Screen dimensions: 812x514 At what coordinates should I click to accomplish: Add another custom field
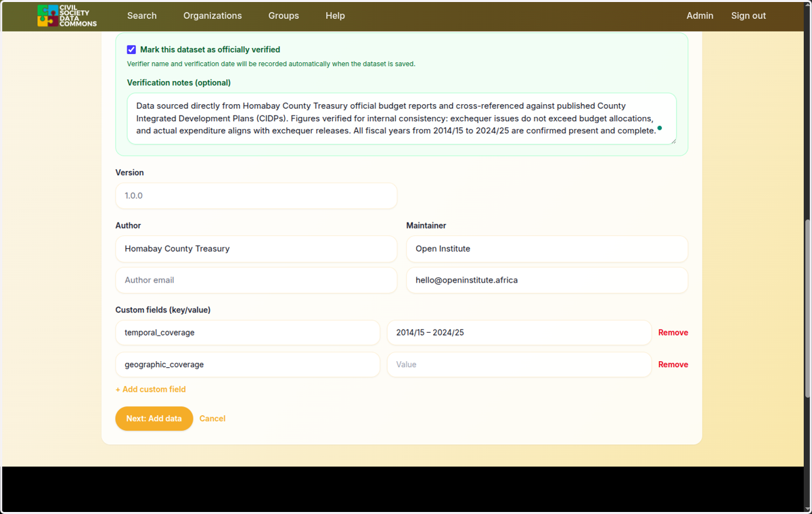[150, 390]
